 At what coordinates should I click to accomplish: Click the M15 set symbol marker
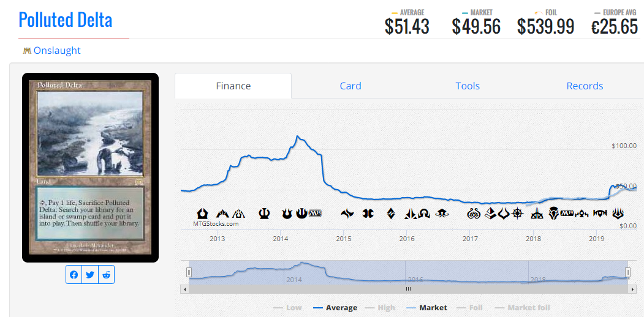point(316,213)
